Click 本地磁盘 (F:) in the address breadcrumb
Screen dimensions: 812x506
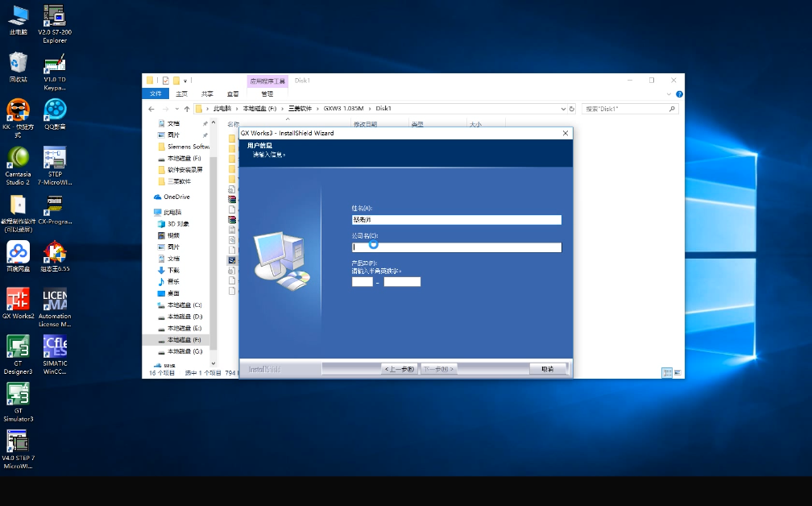[x=260, y=109]
